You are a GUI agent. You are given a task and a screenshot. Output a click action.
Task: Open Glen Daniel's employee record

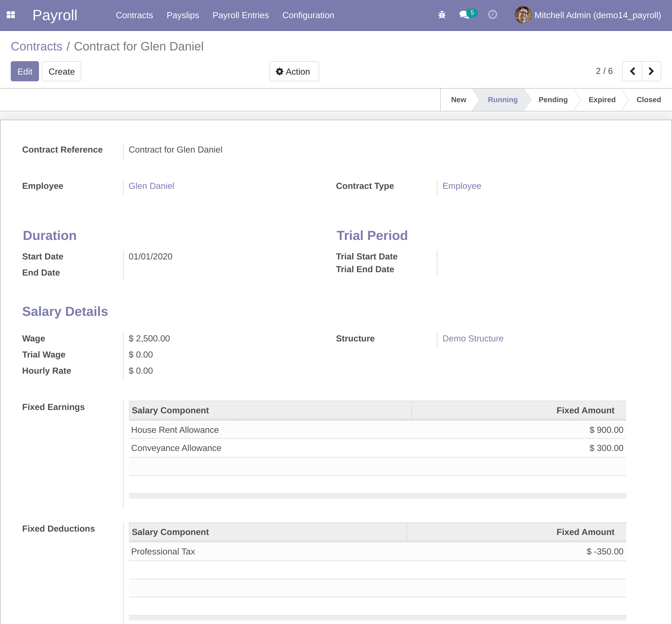tap(151, 186)
